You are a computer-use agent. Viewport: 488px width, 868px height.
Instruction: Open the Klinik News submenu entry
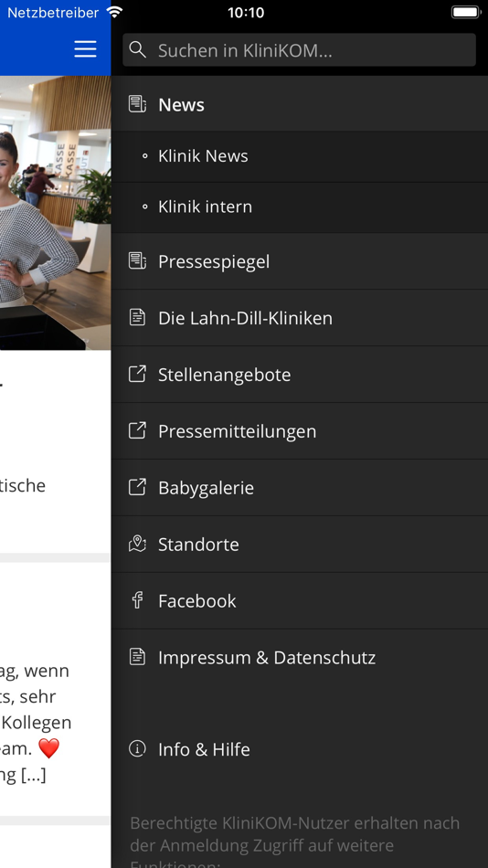[x=299, y=156]
